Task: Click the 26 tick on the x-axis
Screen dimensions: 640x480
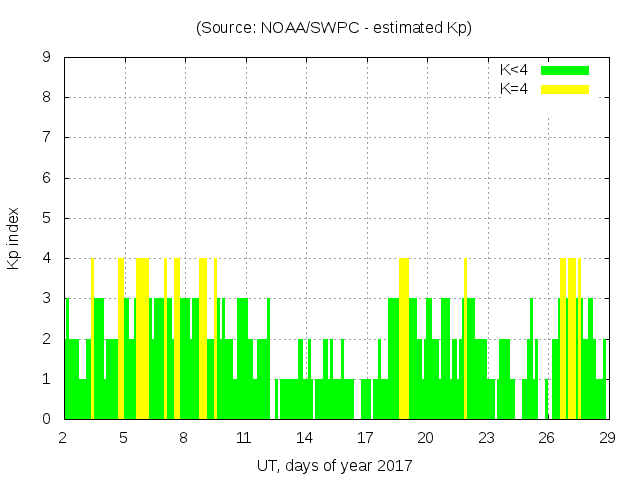Action: point(546,437)
